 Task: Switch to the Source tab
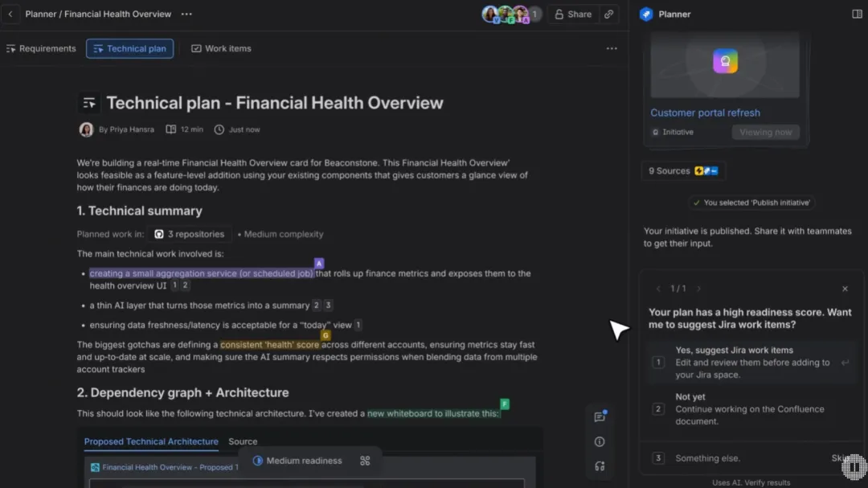pyautogui.click(x=243, y=441)
